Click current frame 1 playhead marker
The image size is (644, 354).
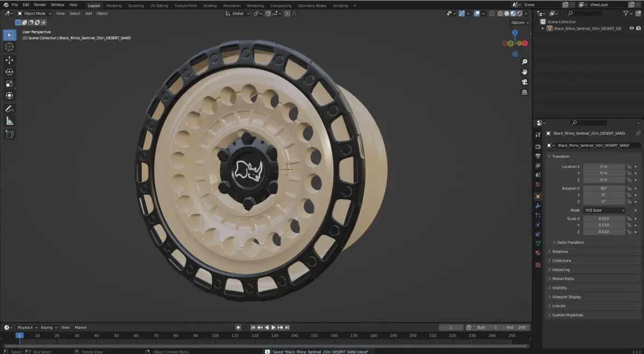click(19, 335)
